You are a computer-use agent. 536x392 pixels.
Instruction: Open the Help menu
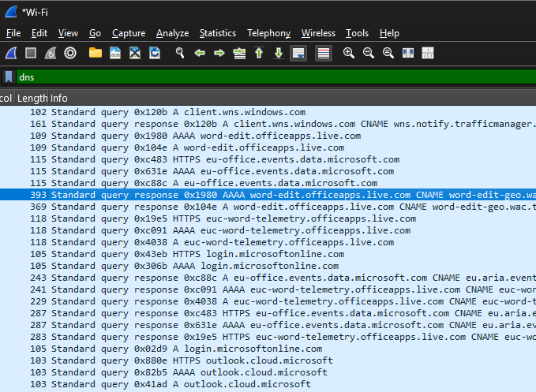(x=389, y=33)
